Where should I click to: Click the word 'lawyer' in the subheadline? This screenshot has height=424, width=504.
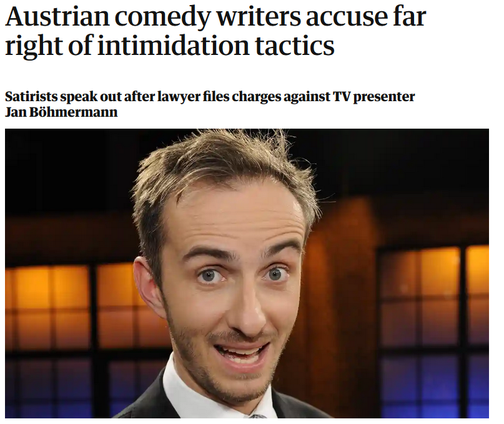pyautogui.click(x=179, y=97)
